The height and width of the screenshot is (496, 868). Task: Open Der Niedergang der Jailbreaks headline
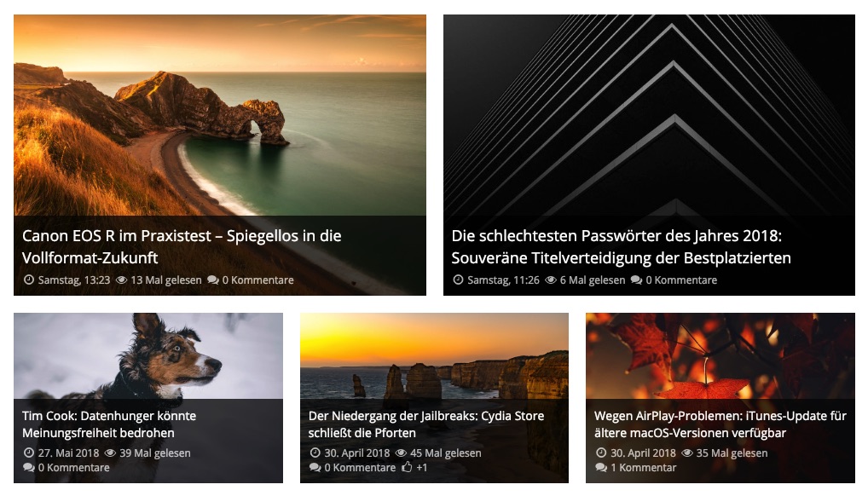tap(426, 424)
